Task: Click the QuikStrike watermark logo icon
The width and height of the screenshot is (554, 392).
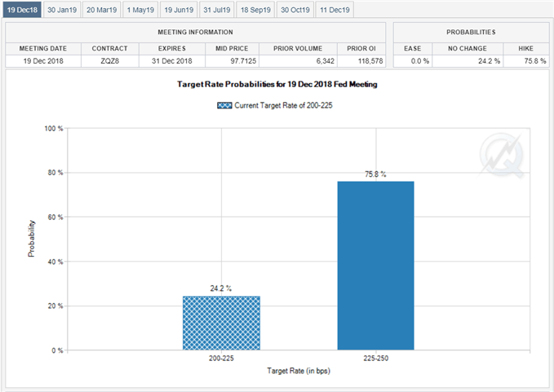Action: click(502, 155)
